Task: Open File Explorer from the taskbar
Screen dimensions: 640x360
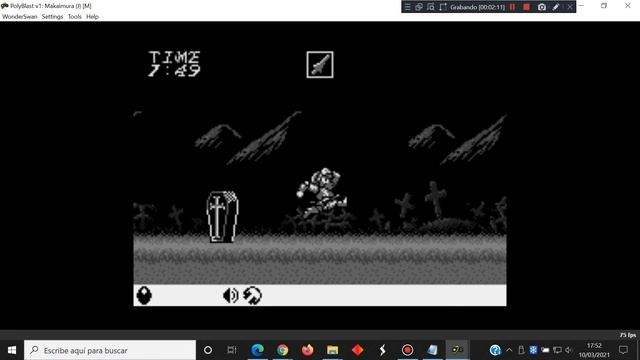Action: (x=332, y=350)
